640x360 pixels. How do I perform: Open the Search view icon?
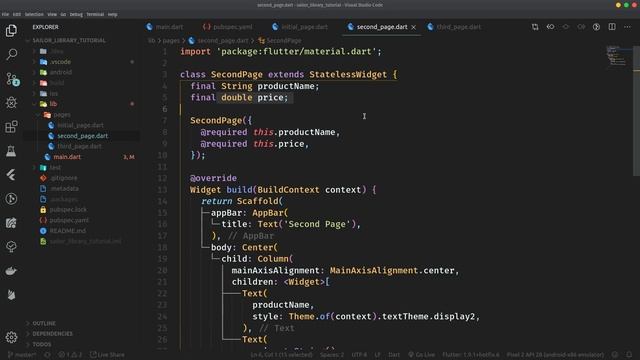[x=11, y=54]
